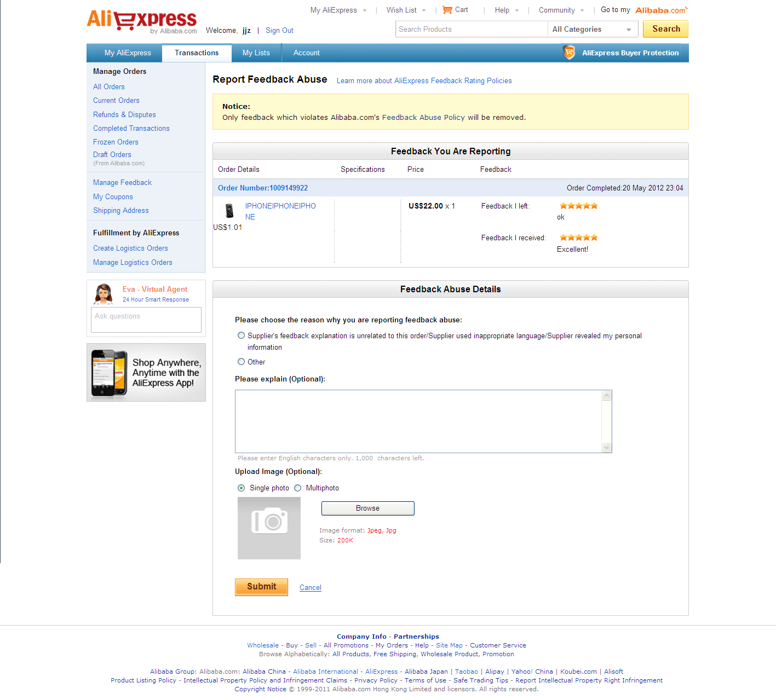
Task: Click the Alibaba.com logo link
Action: [x=661, y=10]
